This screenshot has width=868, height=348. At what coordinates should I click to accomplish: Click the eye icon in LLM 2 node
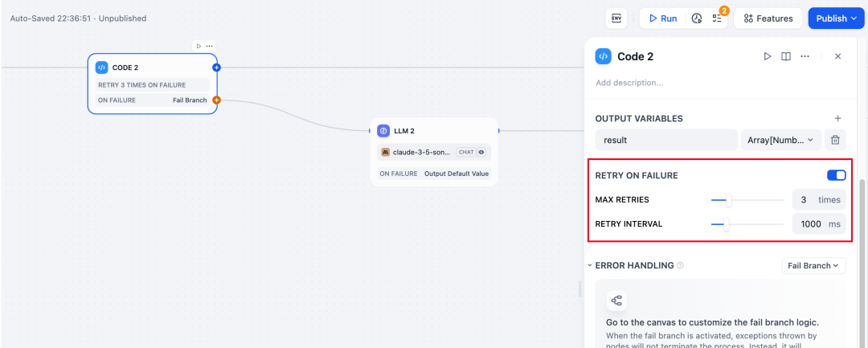[x=481, y=152]
